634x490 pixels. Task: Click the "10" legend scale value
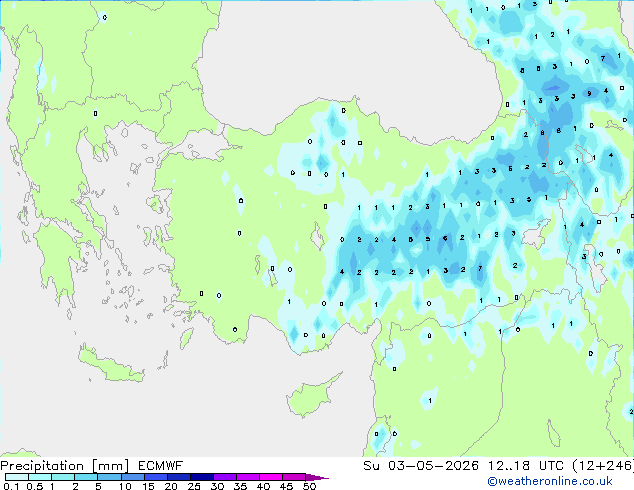pos(125,486)
